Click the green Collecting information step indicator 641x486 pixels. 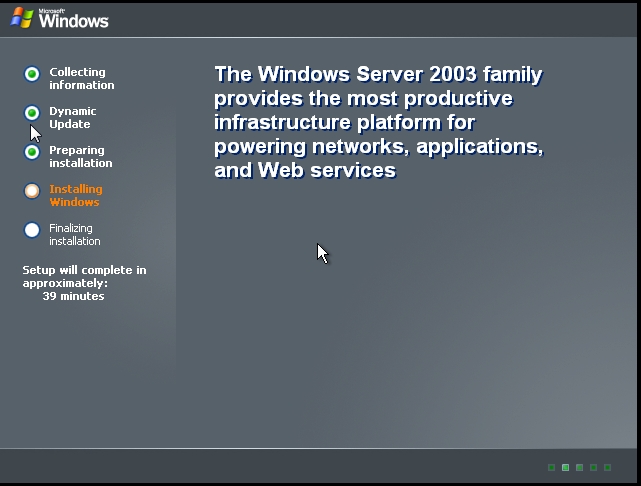(32, 74)
